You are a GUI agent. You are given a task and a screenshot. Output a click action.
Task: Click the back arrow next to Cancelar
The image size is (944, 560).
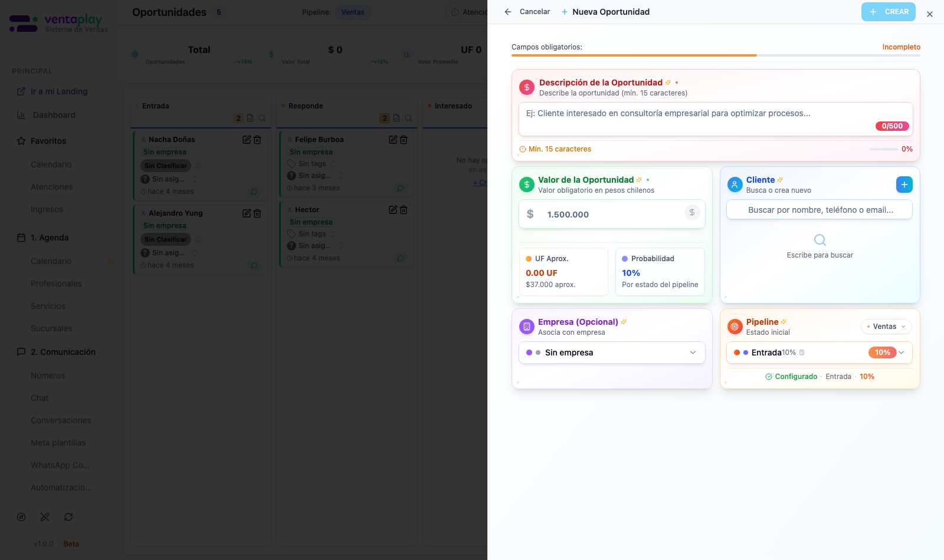tap(508, 12)
